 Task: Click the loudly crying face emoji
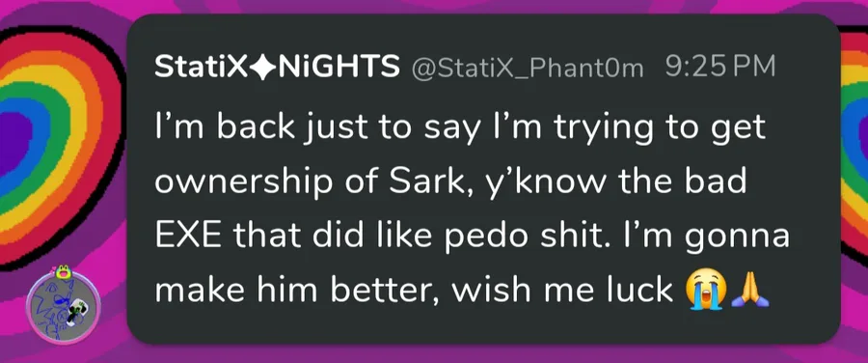pos(704,291)
